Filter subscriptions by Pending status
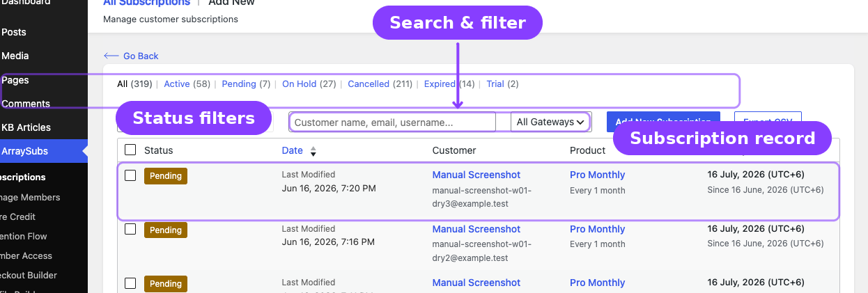This screenshot has width=868, height=293. (x=246, y=84)
